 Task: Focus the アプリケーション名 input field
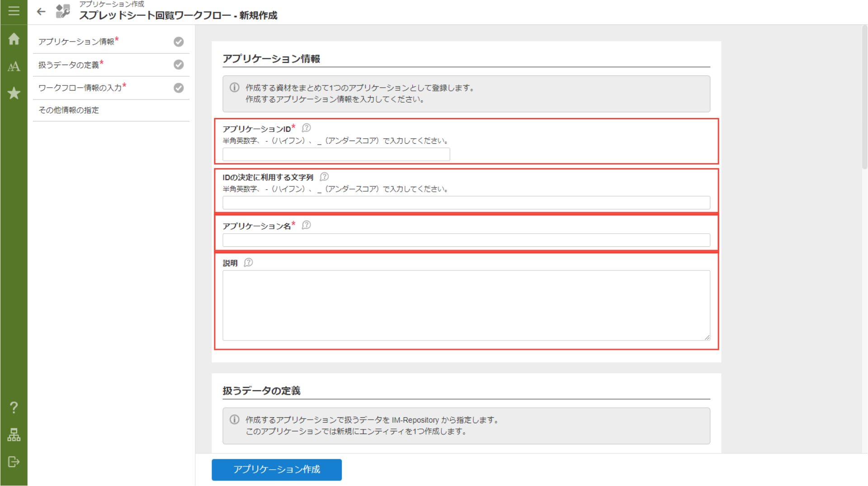tap(466, 240)
